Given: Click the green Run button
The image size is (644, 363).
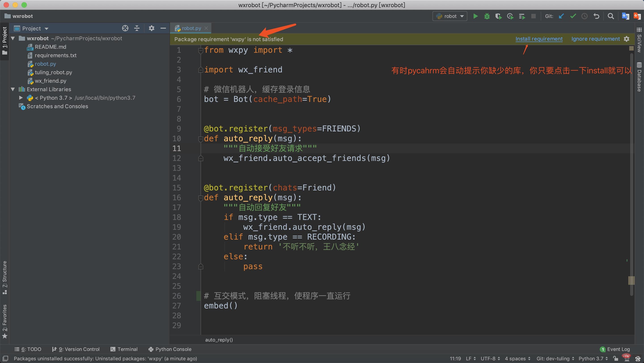Looking at the screenshot, I should point(475,16).
